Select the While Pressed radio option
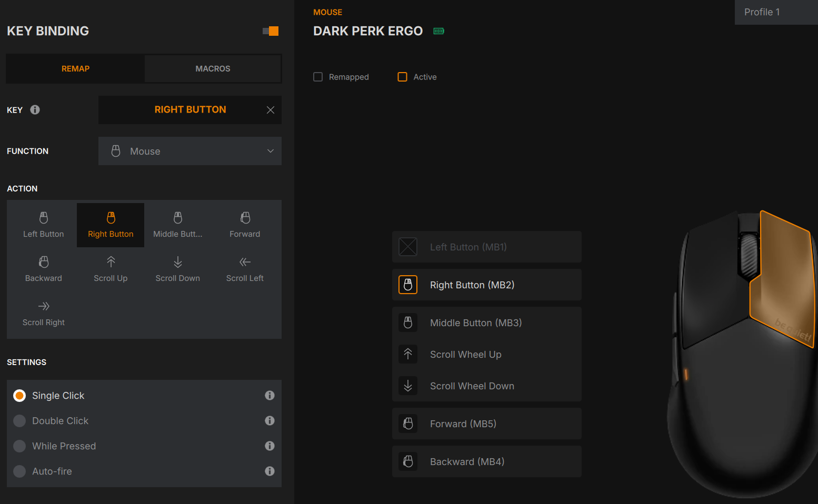 19,446
